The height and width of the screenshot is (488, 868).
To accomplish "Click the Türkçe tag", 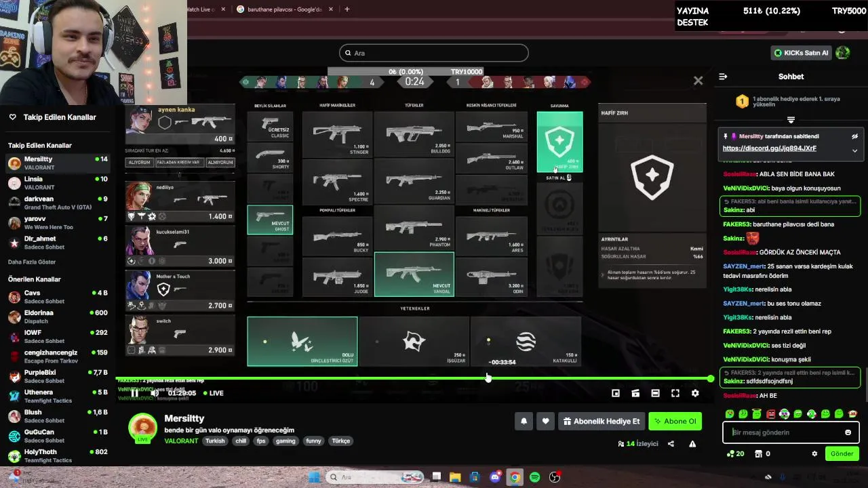I will click(340, 441).
